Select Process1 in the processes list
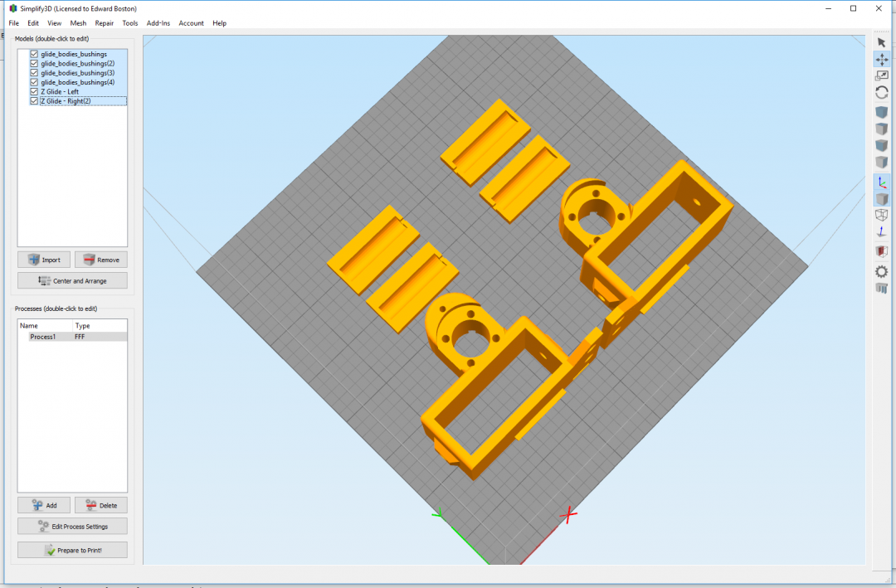The width and height of the screenshot is (896, 588). click(43, 338)
